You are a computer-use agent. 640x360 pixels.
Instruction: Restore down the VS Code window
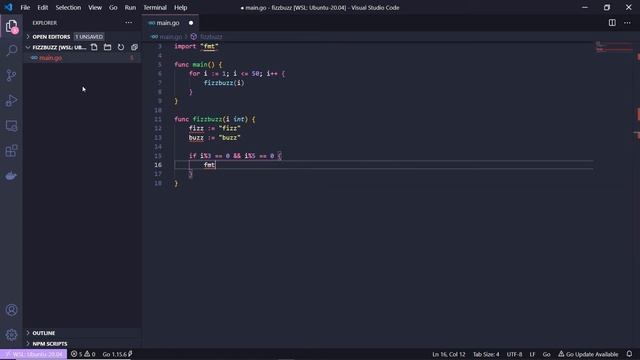pos(607,7)
